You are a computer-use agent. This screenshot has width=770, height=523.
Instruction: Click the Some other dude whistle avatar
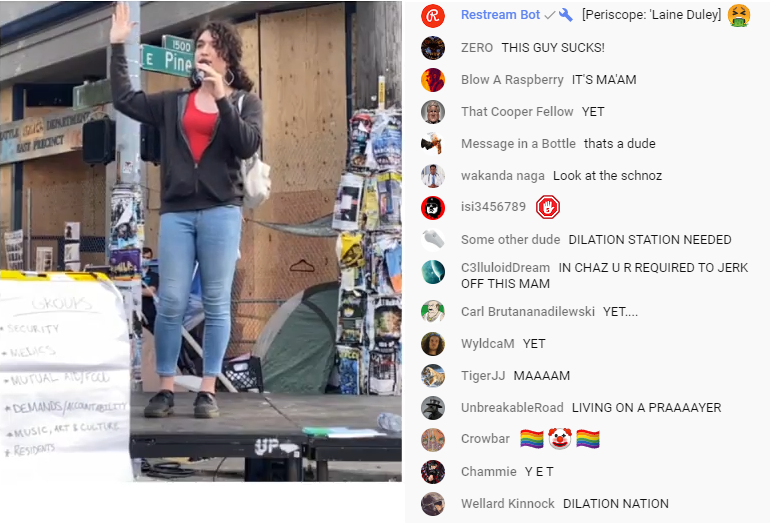pyautogui.click(x=433, y=240)
